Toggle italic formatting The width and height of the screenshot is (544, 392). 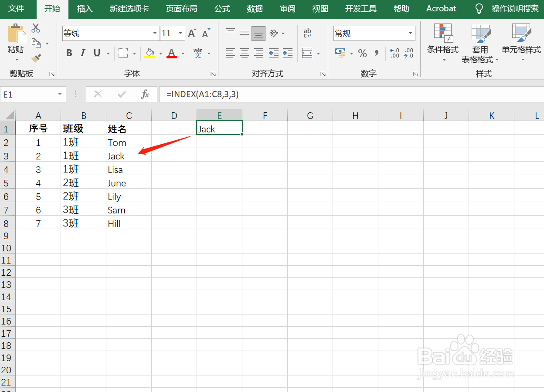click(x=83, y=53)
